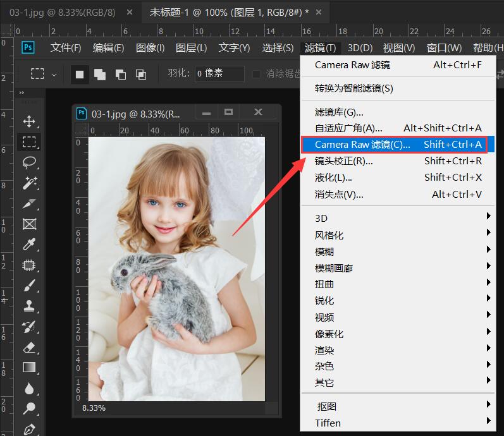Select the Slice knife tool
This screenshot has width=504, height=436.
(29, 203)
